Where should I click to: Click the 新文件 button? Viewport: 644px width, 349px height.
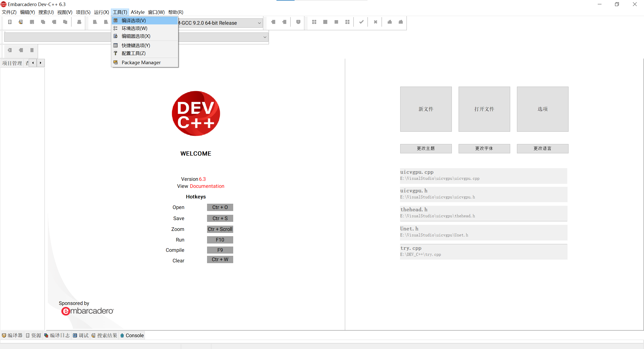coord(426,109)
